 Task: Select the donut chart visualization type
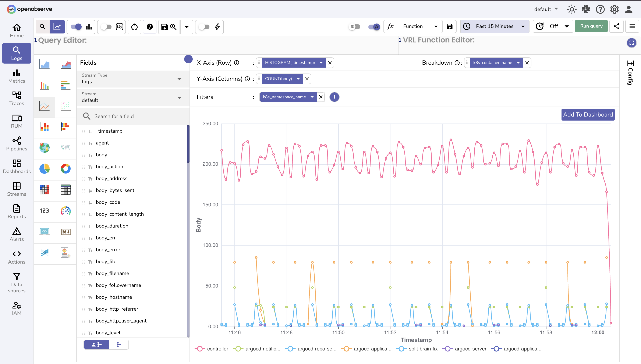[65, 169]
